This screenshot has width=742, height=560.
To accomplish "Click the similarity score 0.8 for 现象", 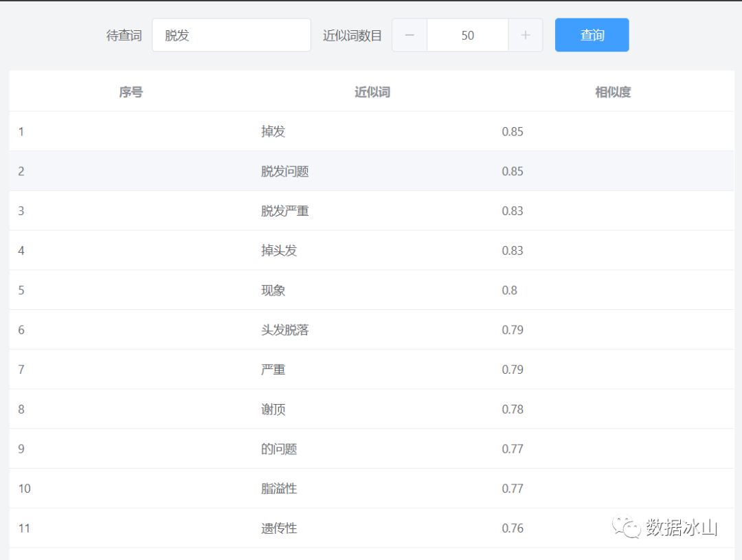I will [x=510, y=290].
